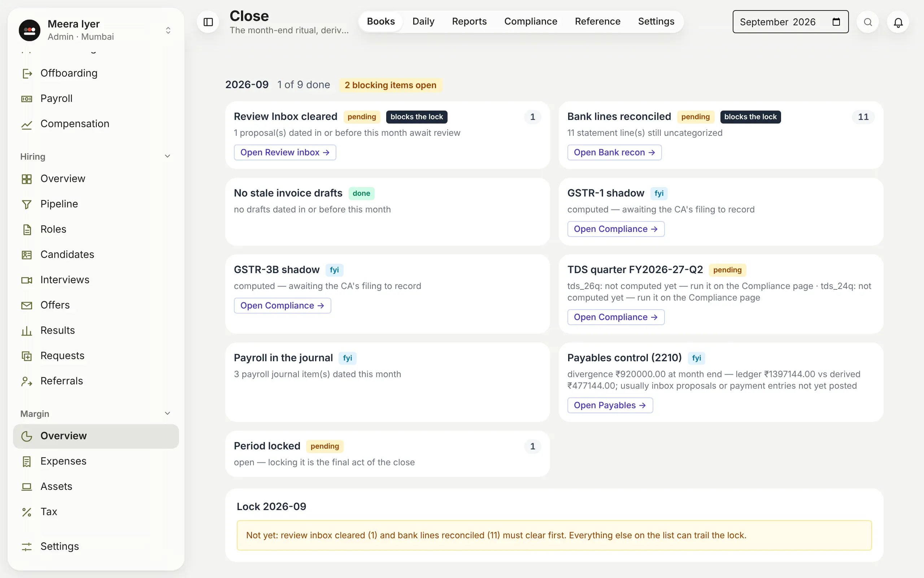The image size is (924, 578).
Task: Open Expenses receipt icon
Action: [27, 461]
